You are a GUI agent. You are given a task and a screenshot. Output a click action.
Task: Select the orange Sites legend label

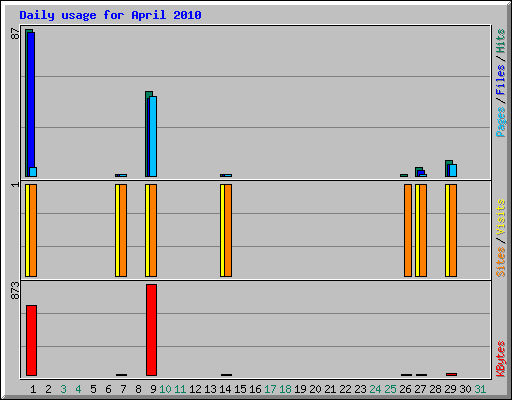501,262
